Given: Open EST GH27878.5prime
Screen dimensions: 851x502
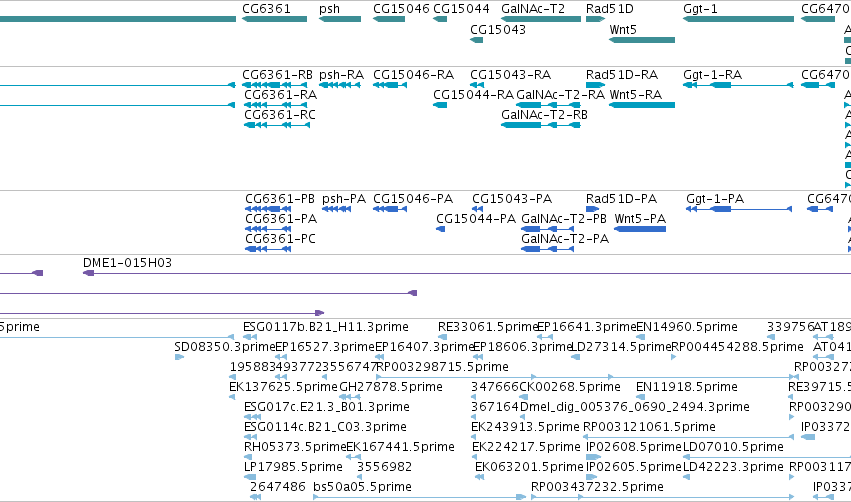Looking at the screenshot, I should [x=350, y=397].
